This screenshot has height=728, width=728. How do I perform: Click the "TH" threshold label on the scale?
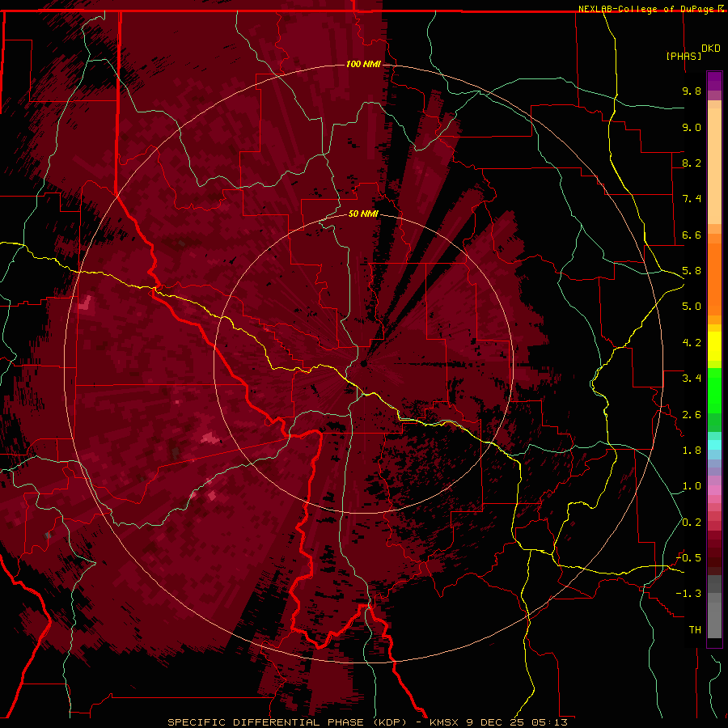point(695,630)
